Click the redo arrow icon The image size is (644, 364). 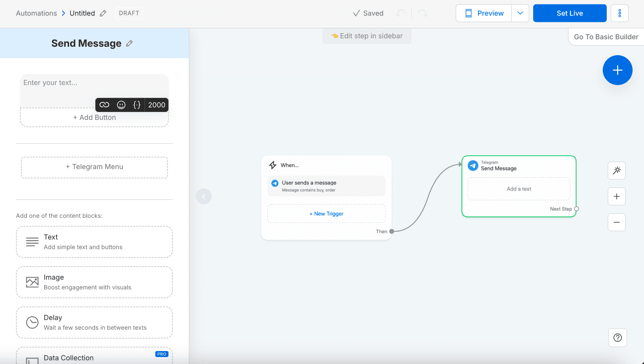tap(422, 13)
